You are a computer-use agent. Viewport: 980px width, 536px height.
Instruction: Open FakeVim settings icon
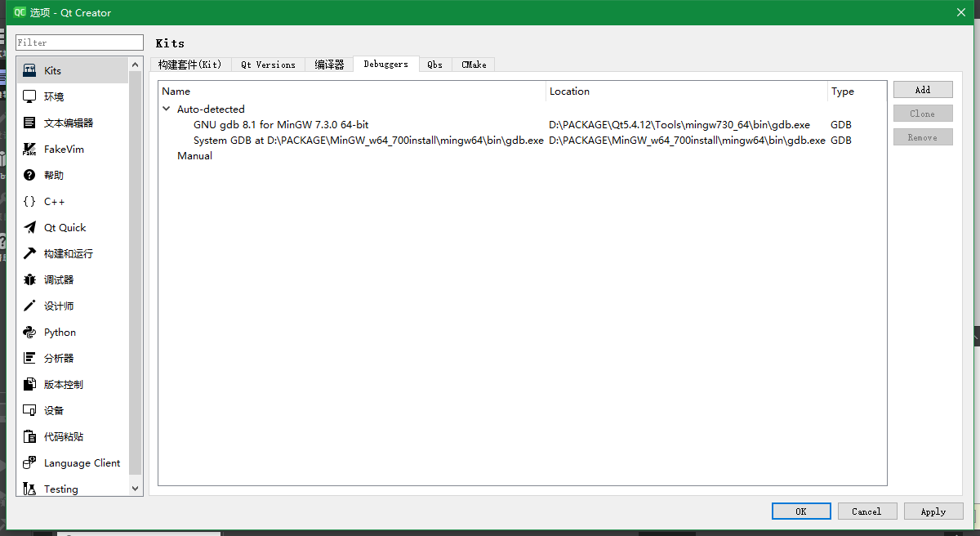[29, 149]
